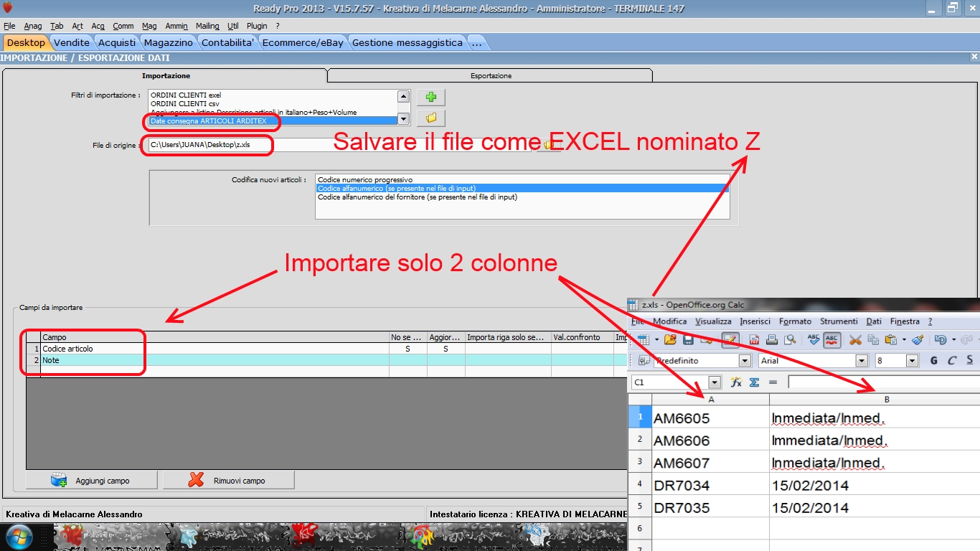Open Mag menu in Ready Pro
The width and height of the screenshot is (980, 551).
(x=149, y=26)
